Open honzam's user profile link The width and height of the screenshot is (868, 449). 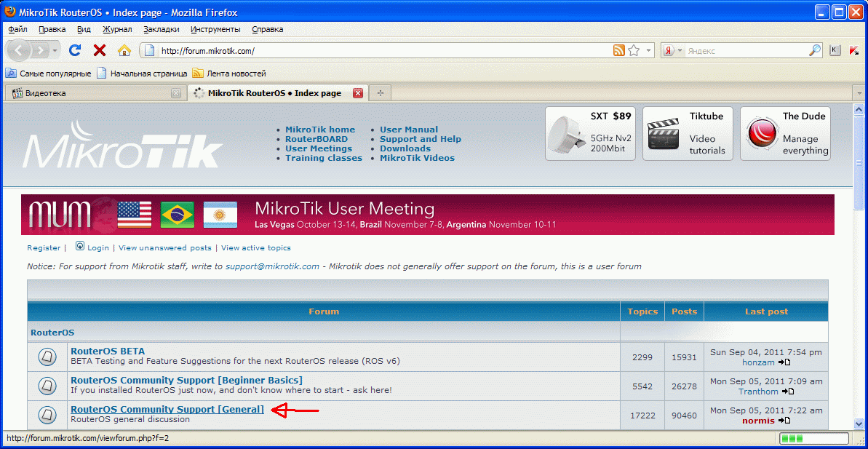tap(758, 362)
